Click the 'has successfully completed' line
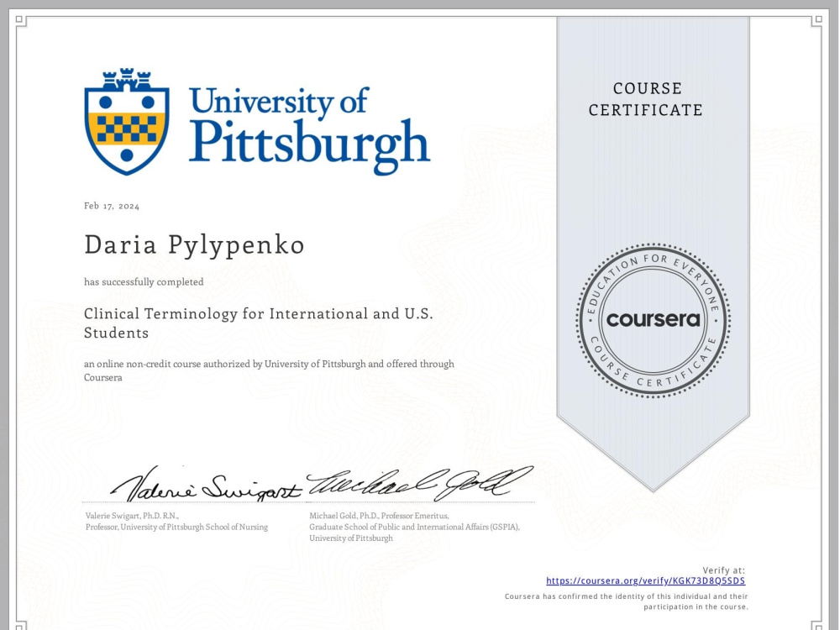This screenshot has height=630, width=840. click(x=144, y=281)
